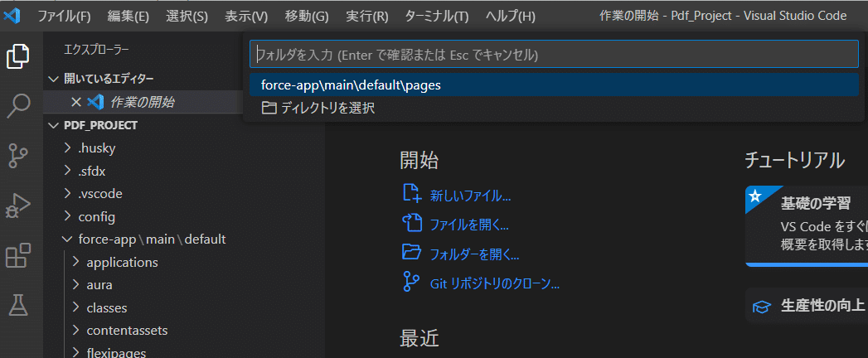Click the エクスプローラー panel title
This screenshot has height=358, width=868.
pyautogui.click(x=96, y=50)
